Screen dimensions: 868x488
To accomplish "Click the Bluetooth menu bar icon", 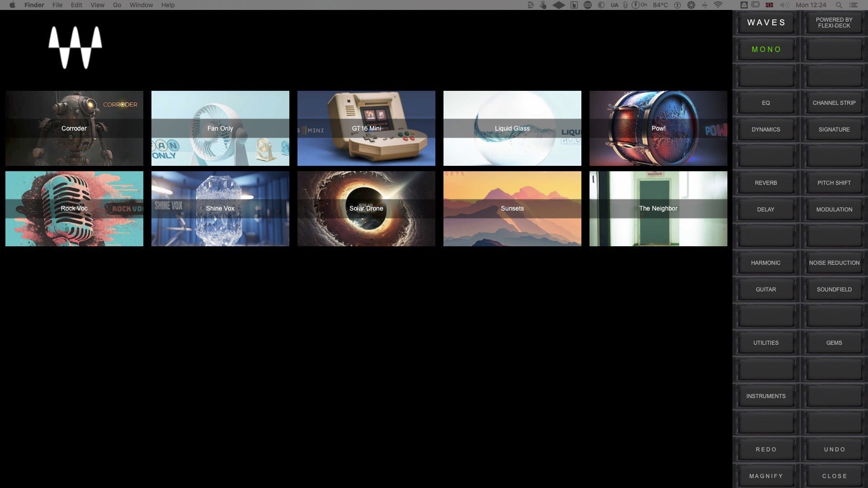I will [704, 5].
